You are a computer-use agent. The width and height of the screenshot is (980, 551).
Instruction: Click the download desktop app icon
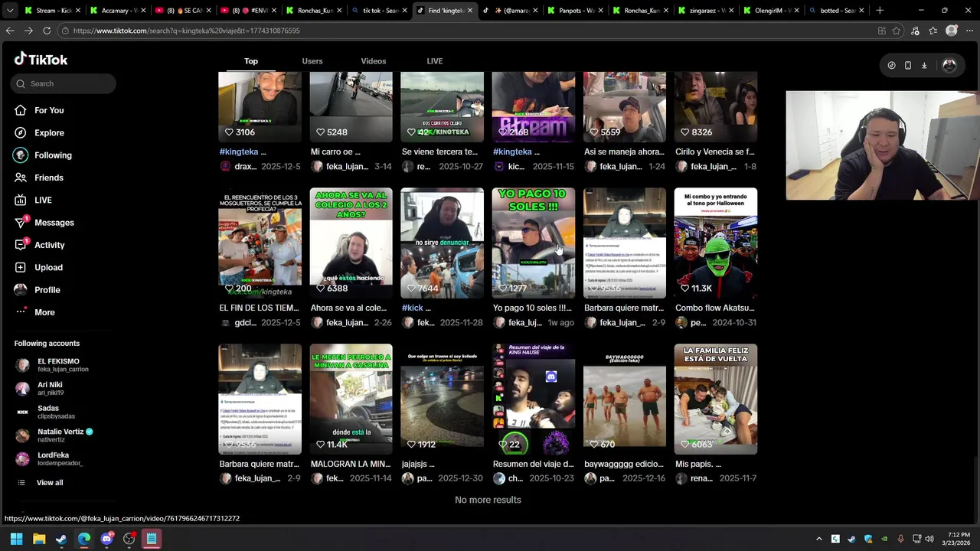coord(924,66)
